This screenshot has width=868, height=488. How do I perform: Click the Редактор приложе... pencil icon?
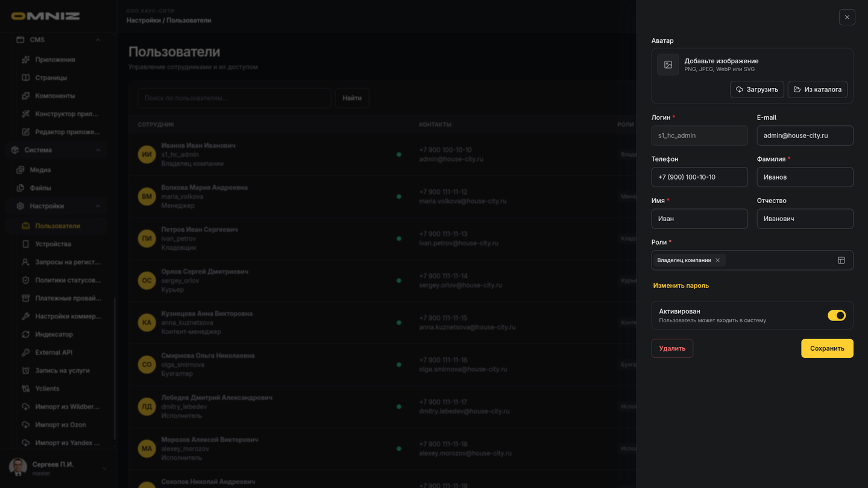25,132
